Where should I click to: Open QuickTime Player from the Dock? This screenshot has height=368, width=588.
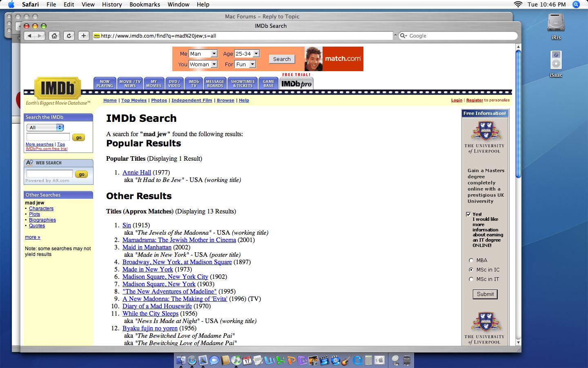point(357,360)
